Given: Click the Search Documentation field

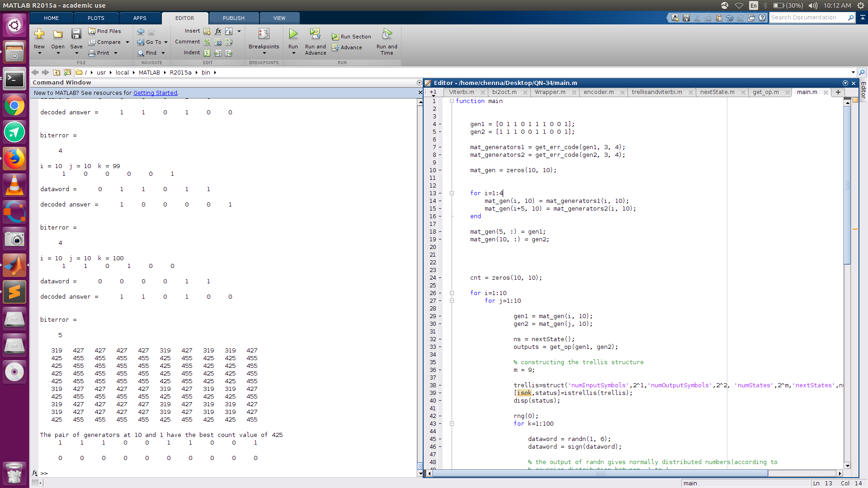Looking at the screenshot, I should coord(807,18).
